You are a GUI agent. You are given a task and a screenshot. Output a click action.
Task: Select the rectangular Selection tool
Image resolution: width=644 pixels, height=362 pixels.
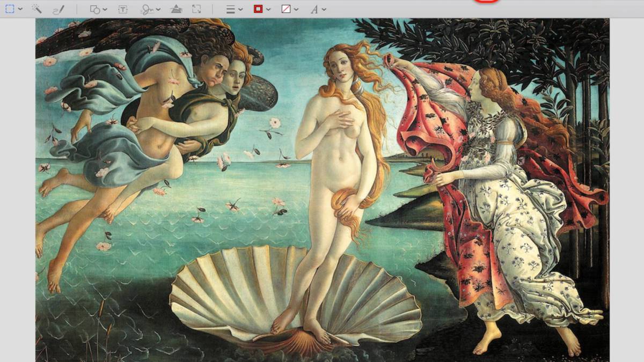[10, 9]
